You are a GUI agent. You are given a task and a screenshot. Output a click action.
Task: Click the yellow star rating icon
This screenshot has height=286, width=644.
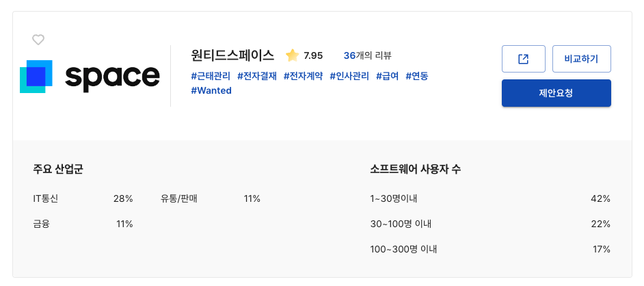click(292, 55)
